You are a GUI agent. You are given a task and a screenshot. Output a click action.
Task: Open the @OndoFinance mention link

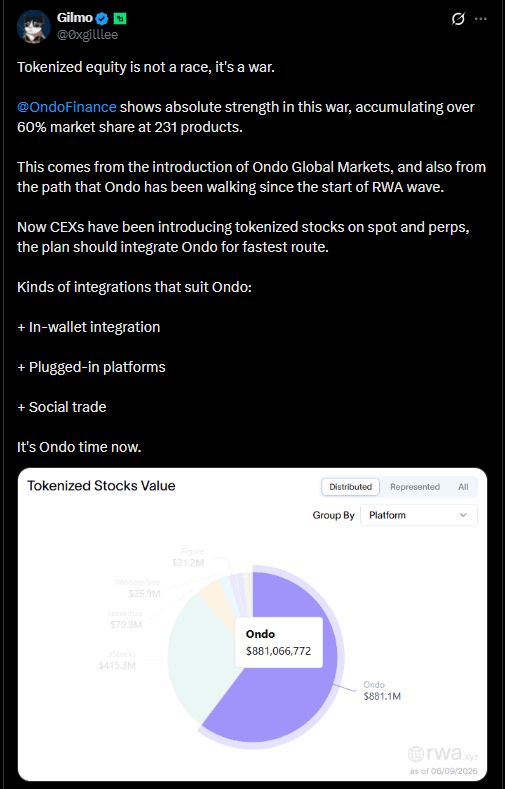pos(67,107)
